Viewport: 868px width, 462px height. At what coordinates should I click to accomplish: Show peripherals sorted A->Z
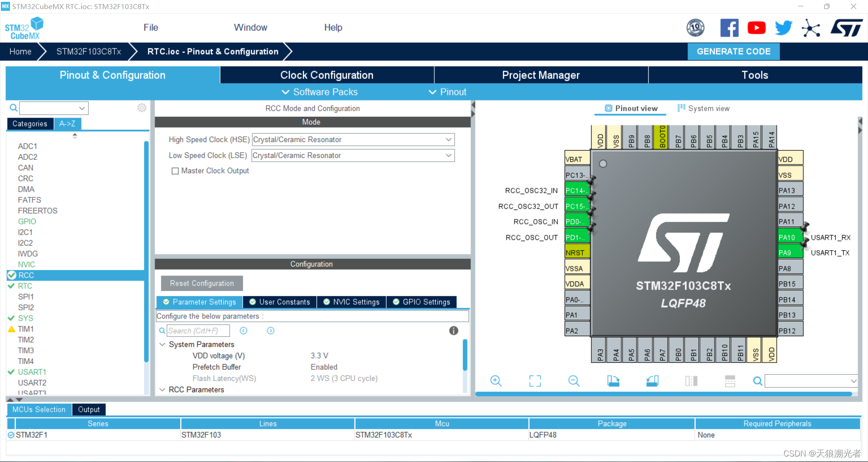tap(67, 124)
